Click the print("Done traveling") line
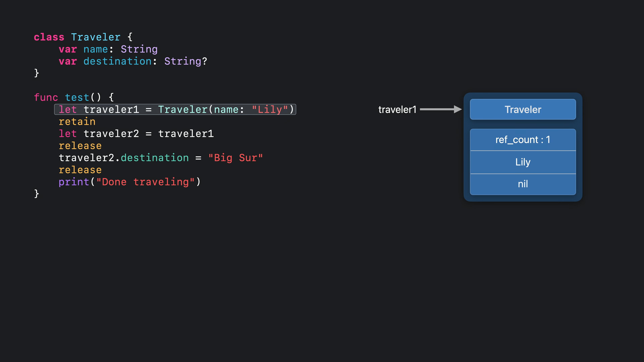 coord(129,182)
